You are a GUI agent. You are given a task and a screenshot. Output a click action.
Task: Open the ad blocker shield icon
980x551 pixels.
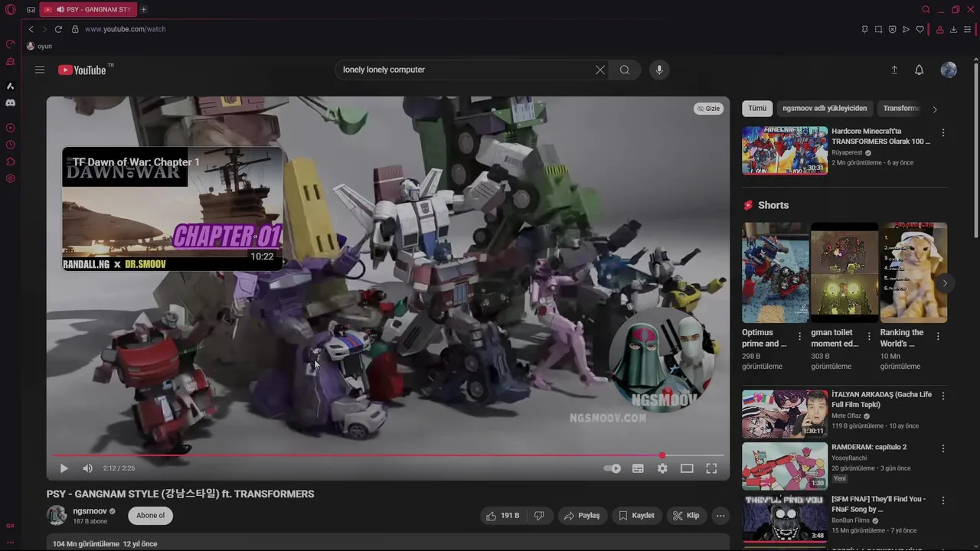tap(892, 29)
